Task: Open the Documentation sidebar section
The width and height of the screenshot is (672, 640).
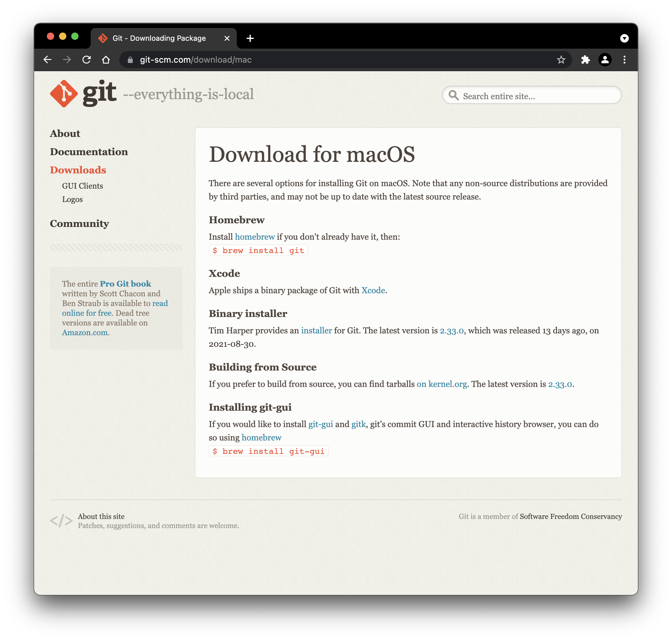Action: (x=89, y=152)
